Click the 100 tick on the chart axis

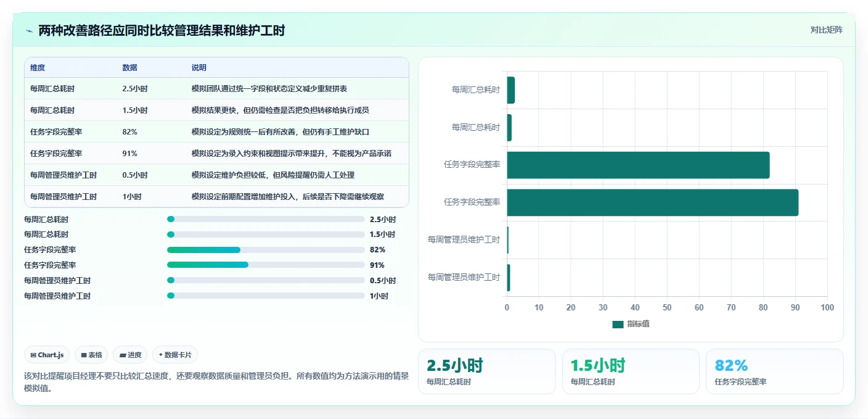coord(827,307)
